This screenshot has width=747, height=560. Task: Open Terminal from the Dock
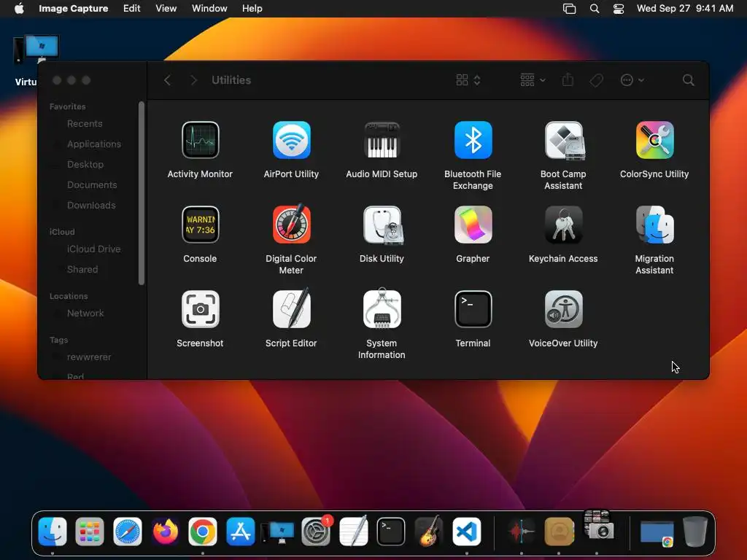[391, 531]
